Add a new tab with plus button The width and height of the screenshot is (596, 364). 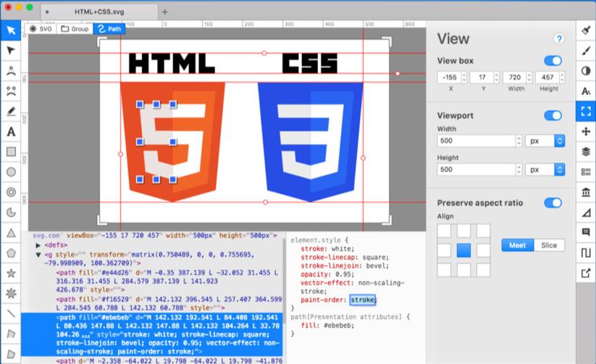(x=165, y=12)
